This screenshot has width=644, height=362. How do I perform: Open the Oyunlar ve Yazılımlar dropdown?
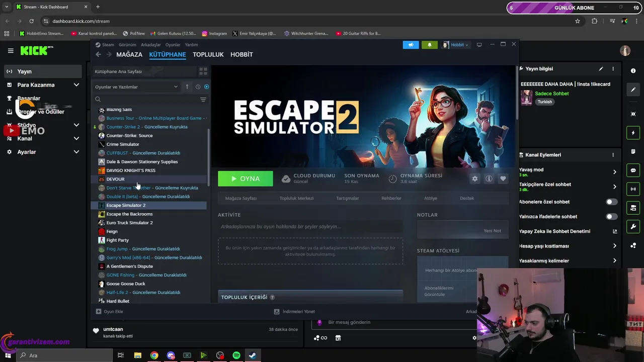136,87
